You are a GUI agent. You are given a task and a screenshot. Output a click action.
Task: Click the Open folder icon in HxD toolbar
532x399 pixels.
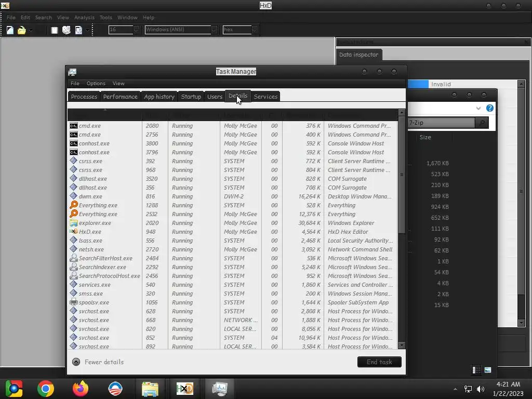click(x=21, y=30)
